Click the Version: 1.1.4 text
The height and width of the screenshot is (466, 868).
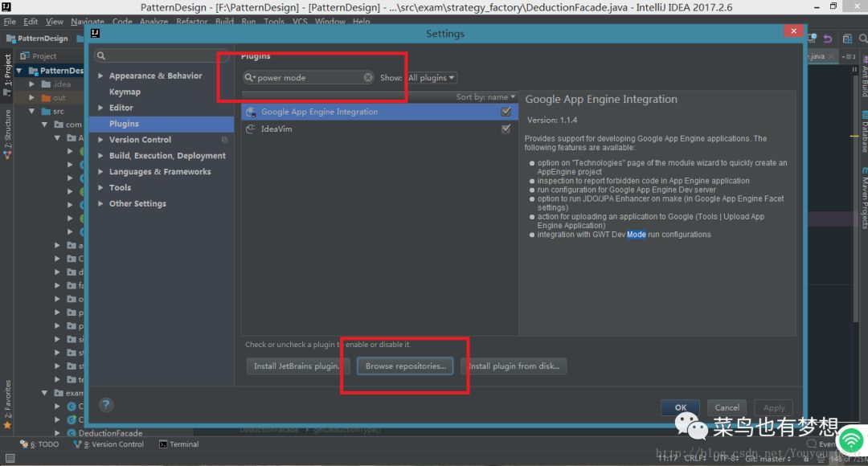pyautogui.click(x=552, y=120)
